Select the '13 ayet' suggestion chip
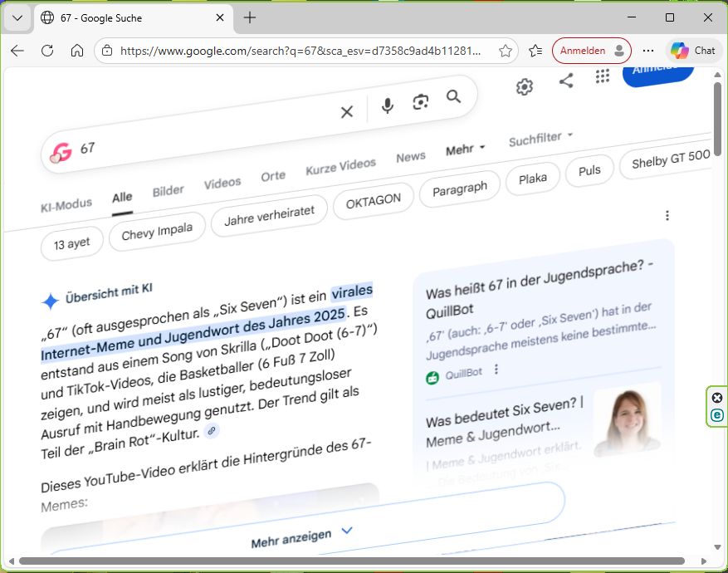Screen dimensions: 728x573 point(71,244)
